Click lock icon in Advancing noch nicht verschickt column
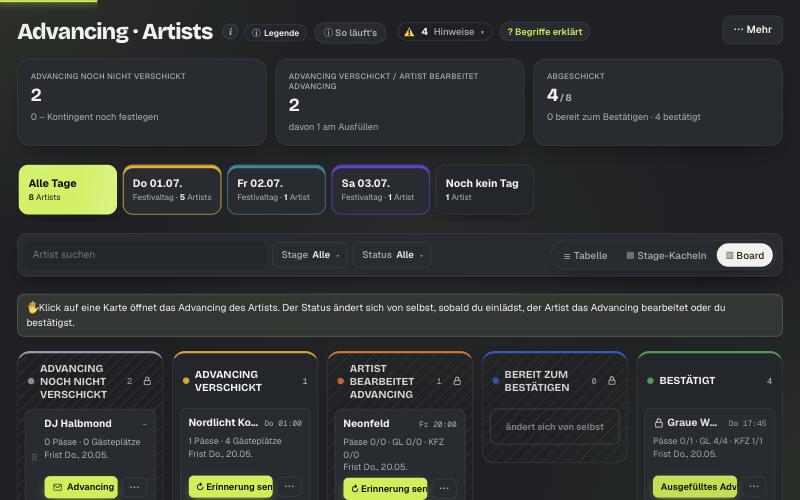The height and width of the screenshot is (500, 800). click(x=147, y=381)
